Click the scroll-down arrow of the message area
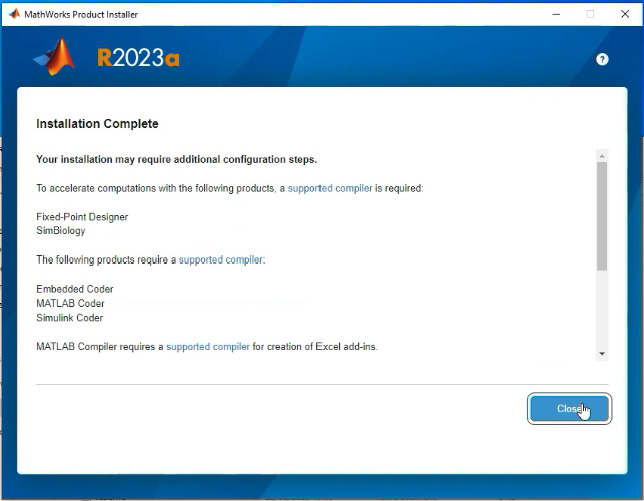This screenshot has height=501, width=644. click(x=602, y=354)
